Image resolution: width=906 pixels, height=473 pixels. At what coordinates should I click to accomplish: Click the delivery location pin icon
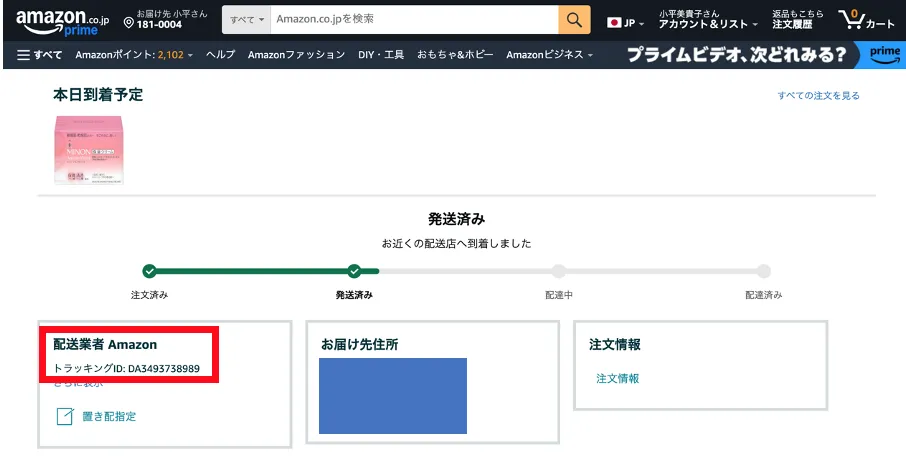(x=129, y=23)
